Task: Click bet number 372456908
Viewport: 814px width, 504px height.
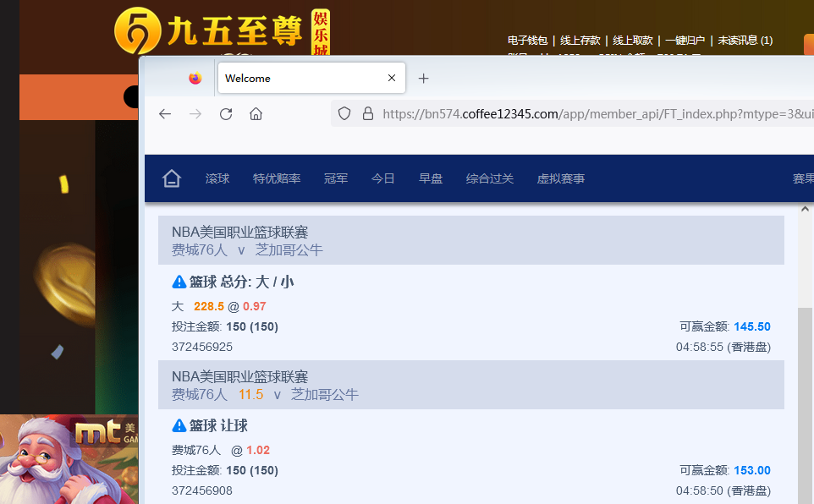Action: (x=202, y=490)
